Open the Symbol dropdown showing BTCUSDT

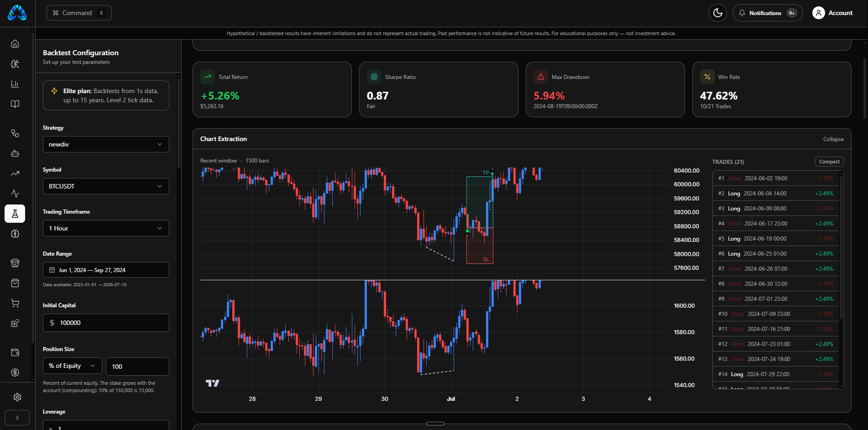click(106, 186)
